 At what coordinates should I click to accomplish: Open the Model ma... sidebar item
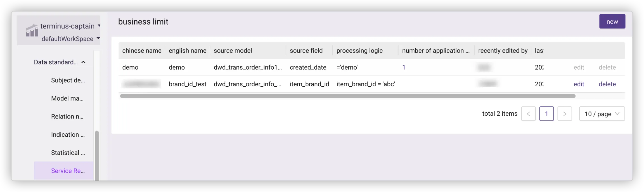tap(67, 98)
